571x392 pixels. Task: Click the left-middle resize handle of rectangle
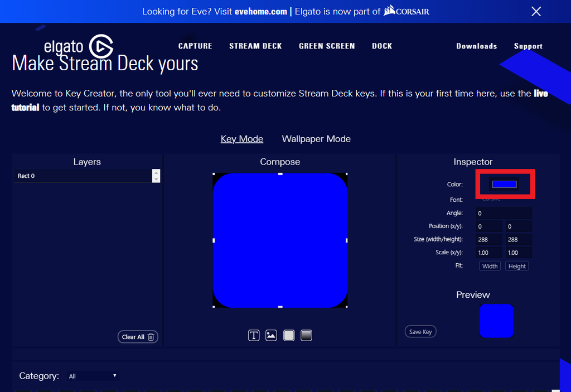tap(214, 240)
